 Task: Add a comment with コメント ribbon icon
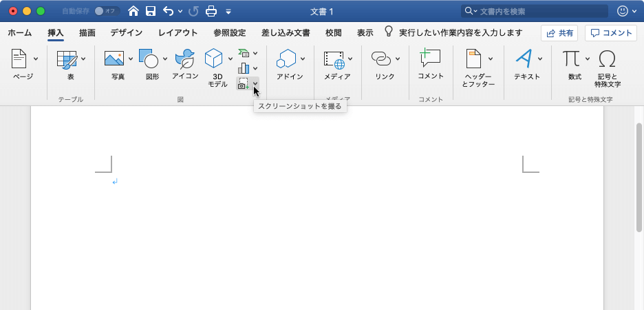(x=430, y=58)
